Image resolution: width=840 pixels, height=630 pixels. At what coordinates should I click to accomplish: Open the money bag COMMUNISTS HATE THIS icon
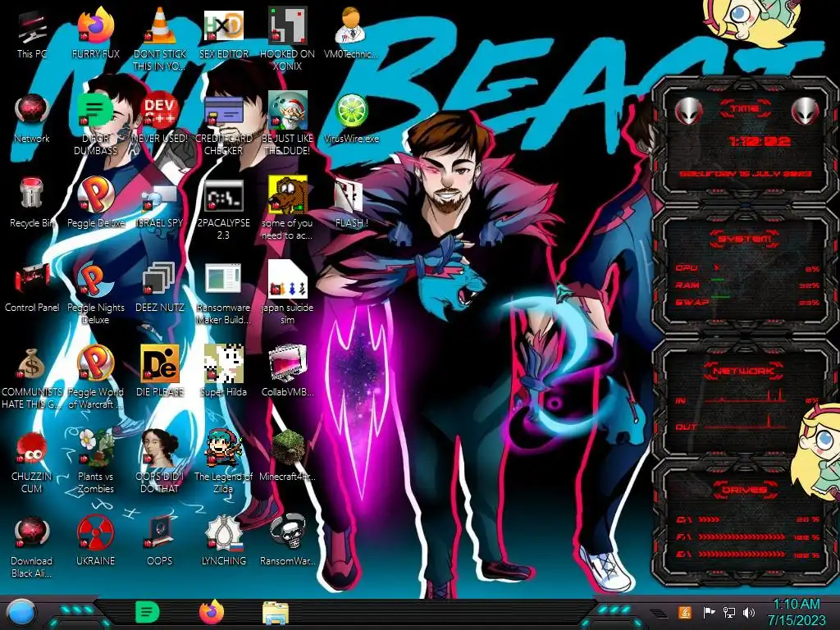tap(32, 377)
